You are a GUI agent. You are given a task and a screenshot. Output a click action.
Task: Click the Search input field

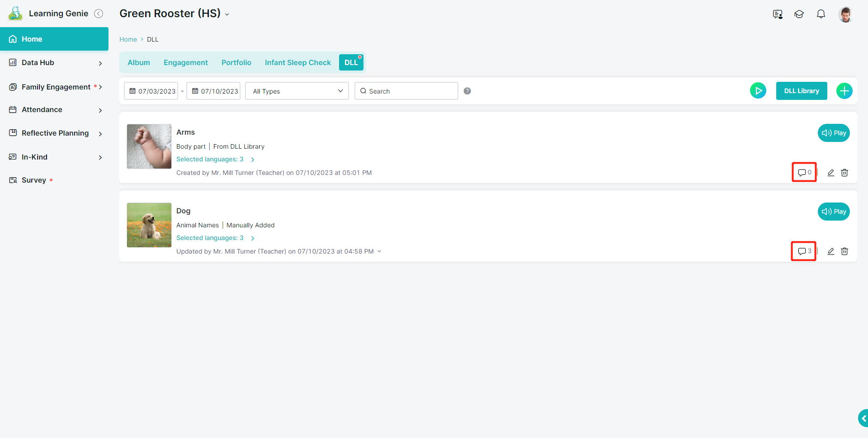point(409,91)
